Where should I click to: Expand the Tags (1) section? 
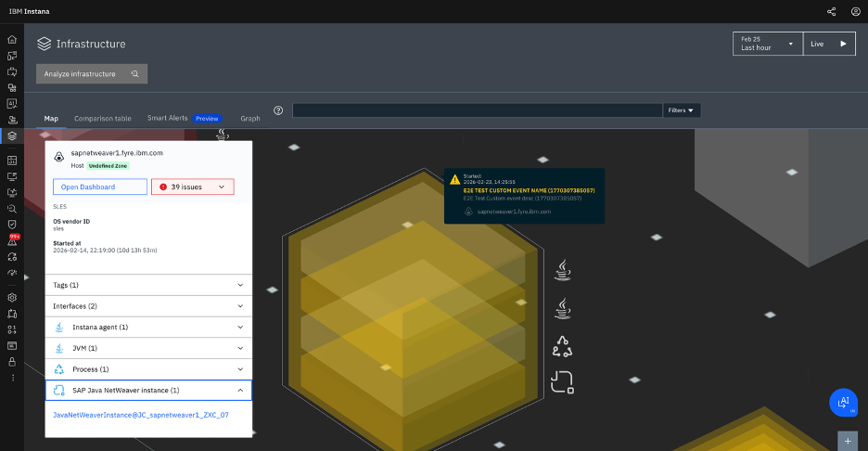point(148,285)
